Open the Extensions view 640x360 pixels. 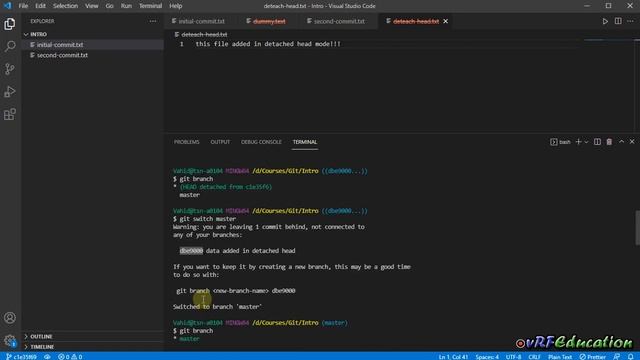pos(10,114)
